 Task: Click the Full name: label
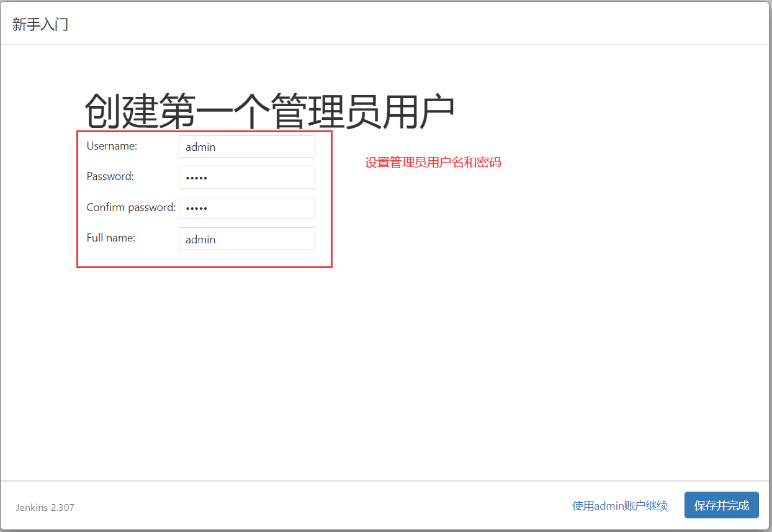pyautogui.click(x=110, y=238)
